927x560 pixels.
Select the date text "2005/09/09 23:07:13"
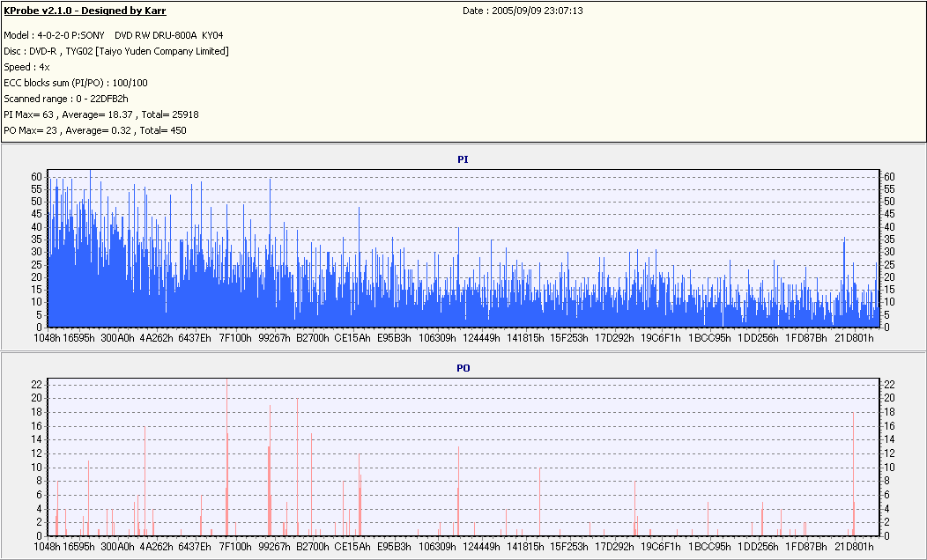coord(538,11)
